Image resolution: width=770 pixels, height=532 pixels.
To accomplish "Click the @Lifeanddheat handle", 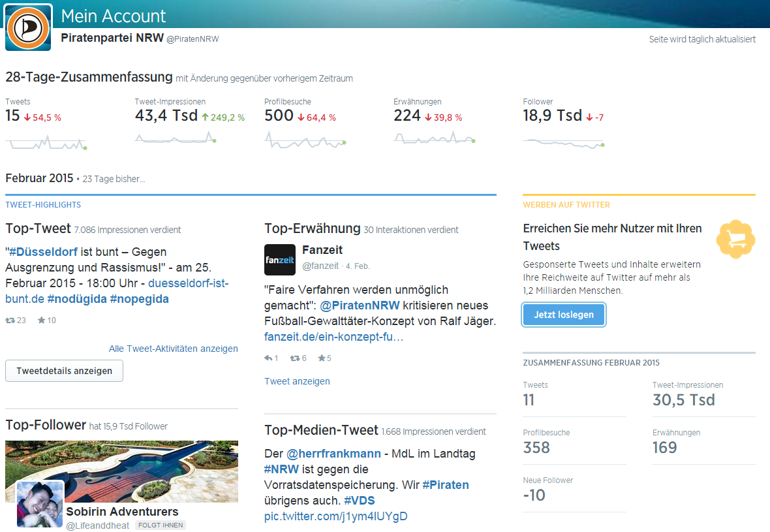I will pos(98,525).
